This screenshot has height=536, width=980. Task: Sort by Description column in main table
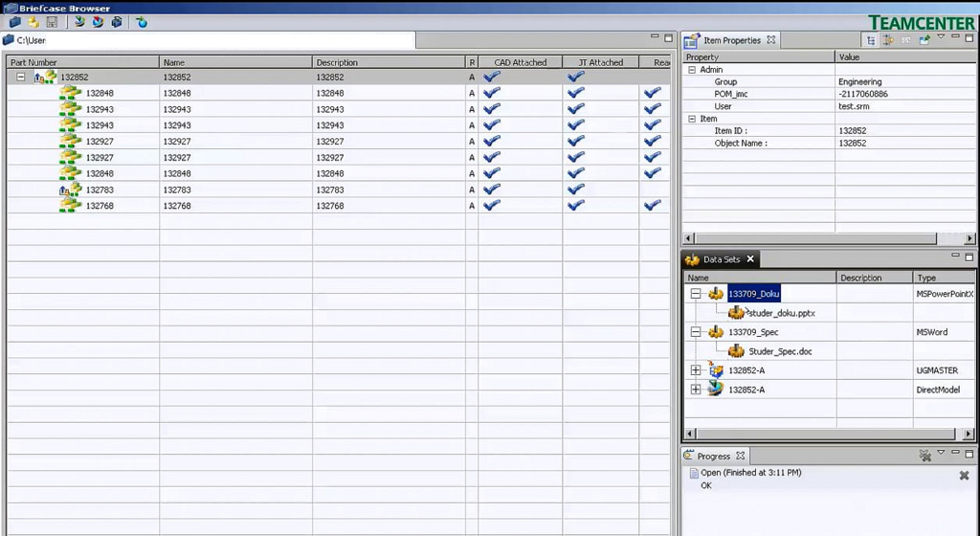(389, 62)
